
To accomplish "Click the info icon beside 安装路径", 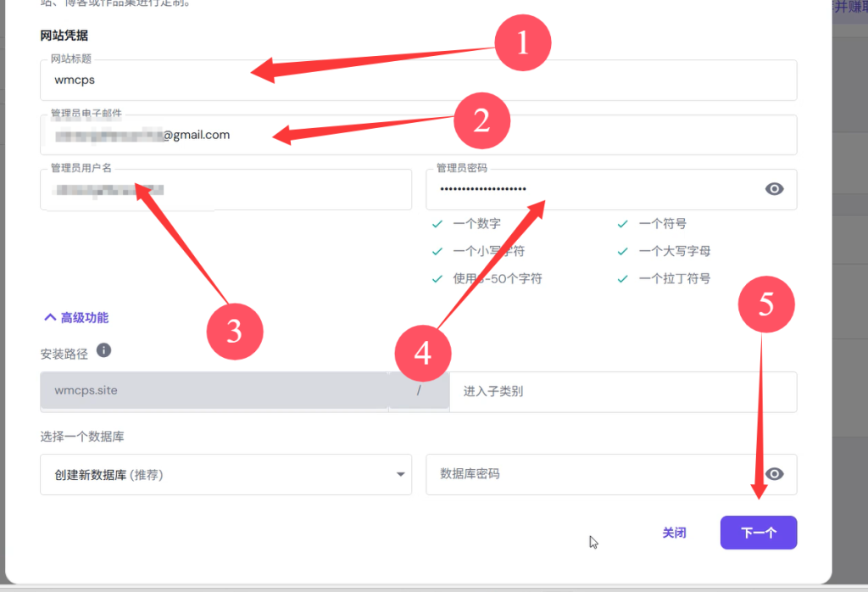I will coord(103,350).
